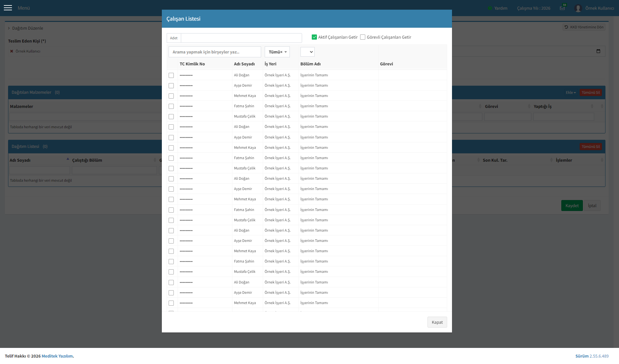The image size is (619, 364).
Task: Check the first Fatma Şahin row checkbox
Action: tap(171, 106)
